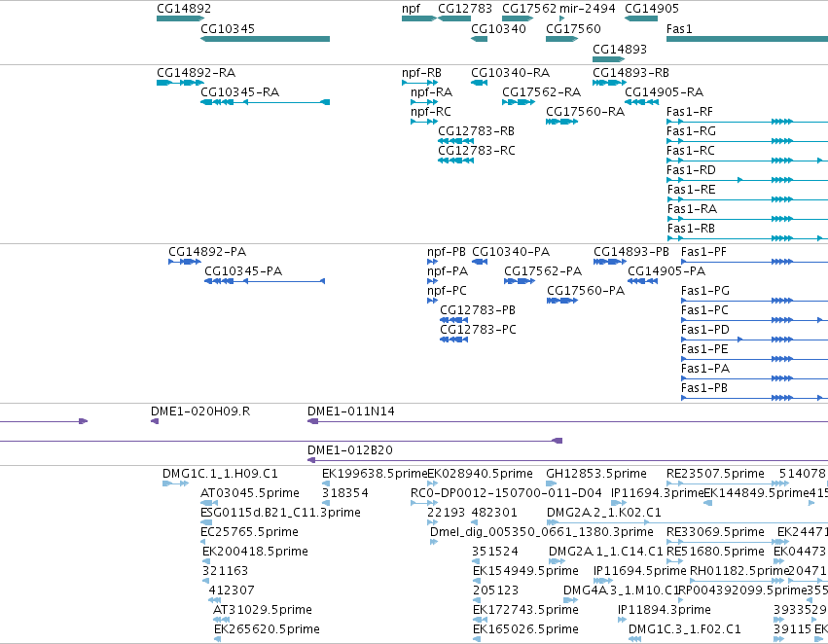
Task: Click the Fas1 gene label
Action: (x=679, y=28)
